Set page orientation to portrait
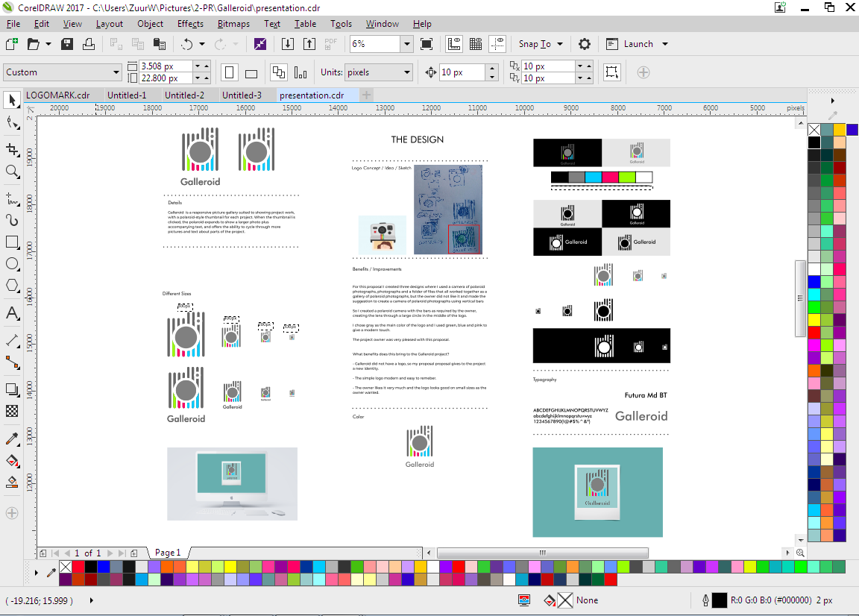The width and height of the screenshot is (859, 616). [230, 72]
